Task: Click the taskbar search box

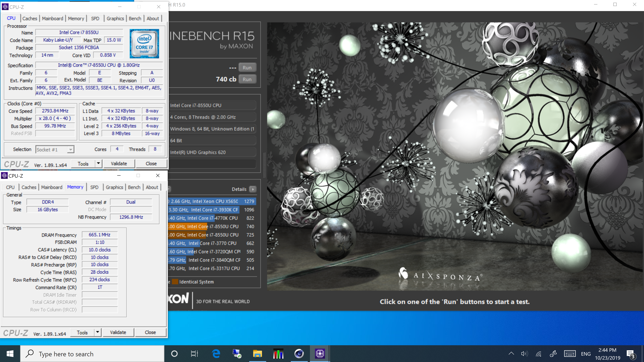Action: click(x=92, y=354)
